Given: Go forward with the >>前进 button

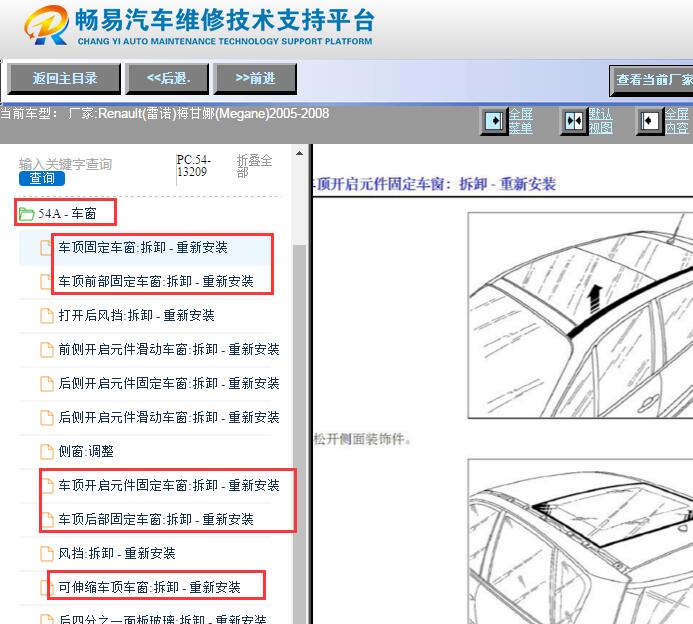Looking at the screenshot, I should [255, 79].
